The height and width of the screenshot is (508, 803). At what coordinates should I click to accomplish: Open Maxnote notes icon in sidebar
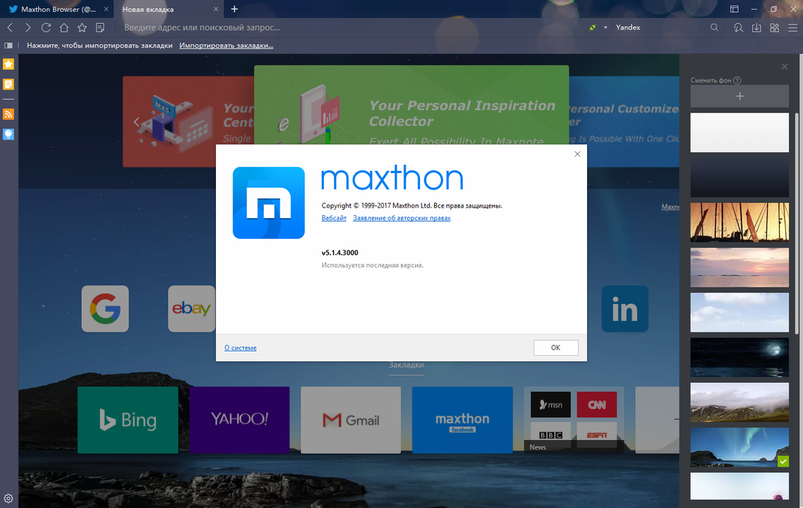8,84
